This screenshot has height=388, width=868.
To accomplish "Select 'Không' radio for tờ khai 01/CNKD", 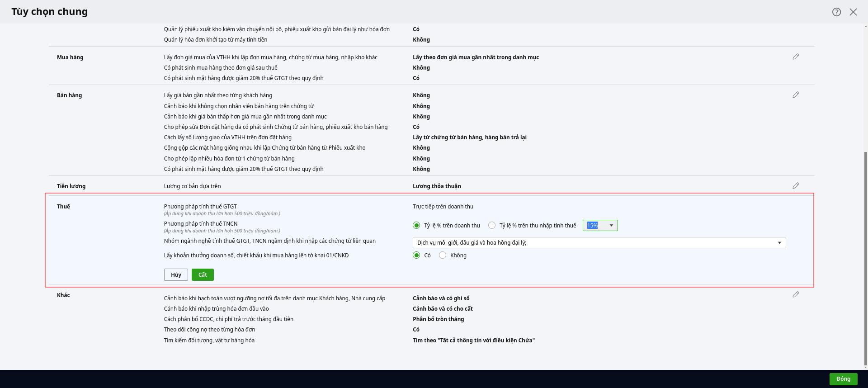I will [x=443, y=256].
